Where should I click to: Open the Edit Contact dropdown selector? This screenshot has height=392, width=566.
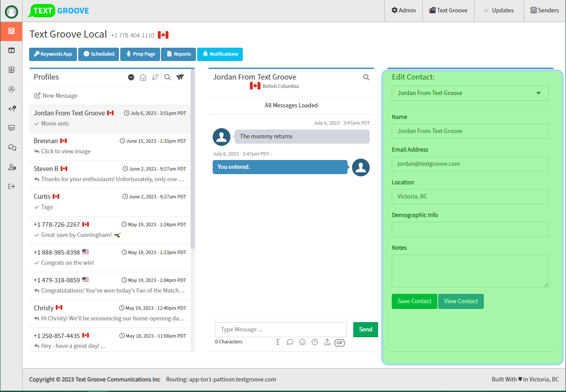[x=470, y=93]
